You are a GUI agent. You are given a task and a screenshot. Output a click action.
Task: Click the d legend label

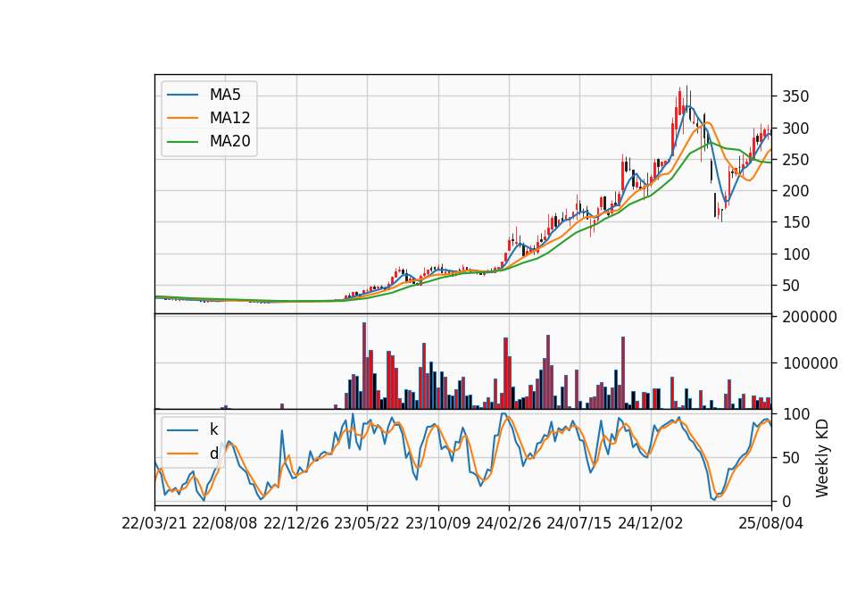pyautogui.click(x=213, y=454)
